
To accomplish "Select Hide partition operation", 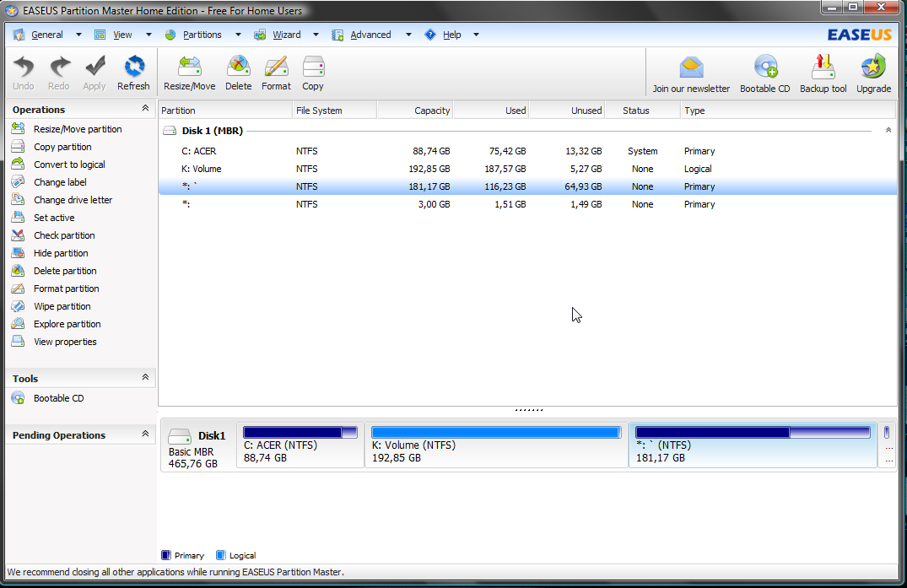I will point(61,253).
